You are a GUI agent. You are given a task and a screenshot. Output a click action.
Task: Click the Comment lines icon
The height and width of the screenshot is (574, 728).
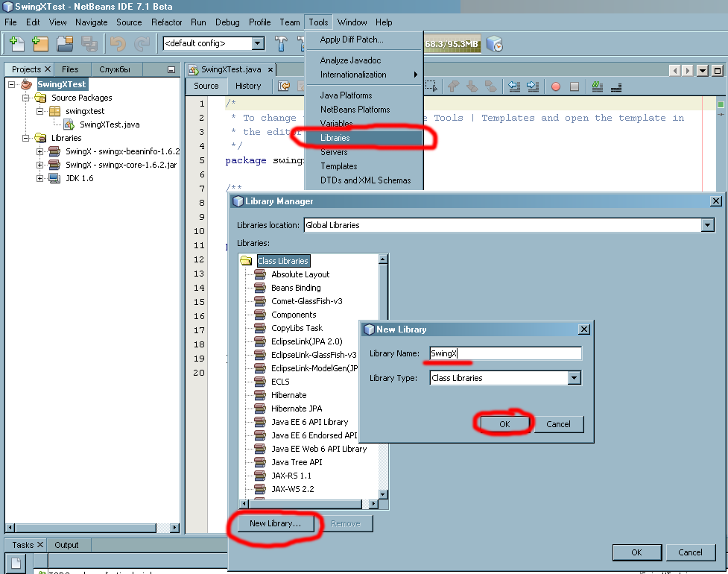click(598, 86)
